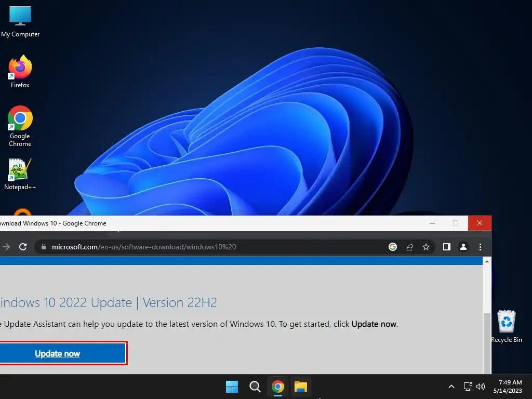Show hidden system tray icons
This screenshot has width=532, height=399.
[x=451, y=387]
